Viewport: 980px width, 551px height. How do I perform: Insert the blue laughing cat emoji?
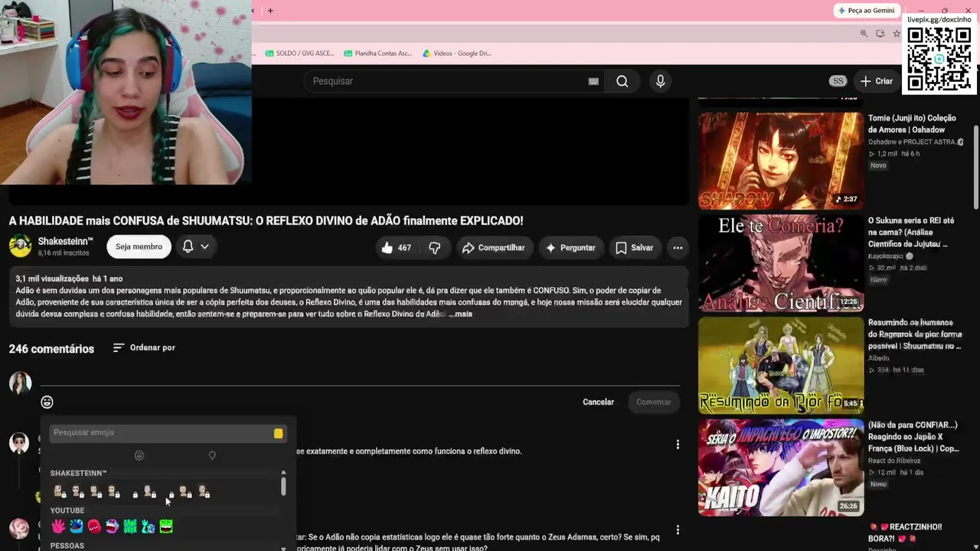76,527
